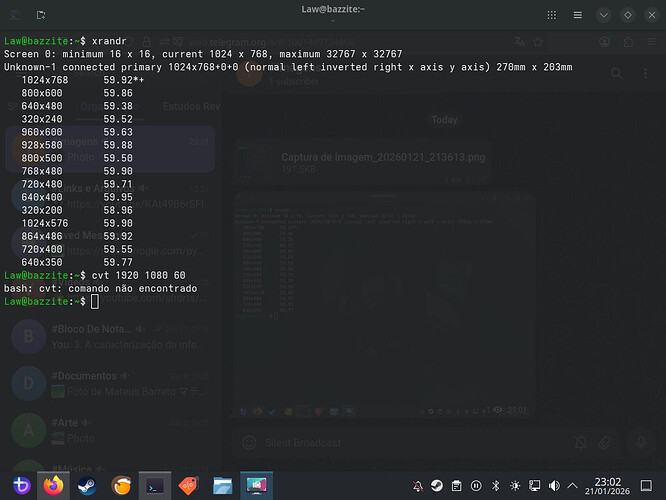Click the Steam tray icon
The height and width of the screenshot is (500, 666).
coord(437,485)
